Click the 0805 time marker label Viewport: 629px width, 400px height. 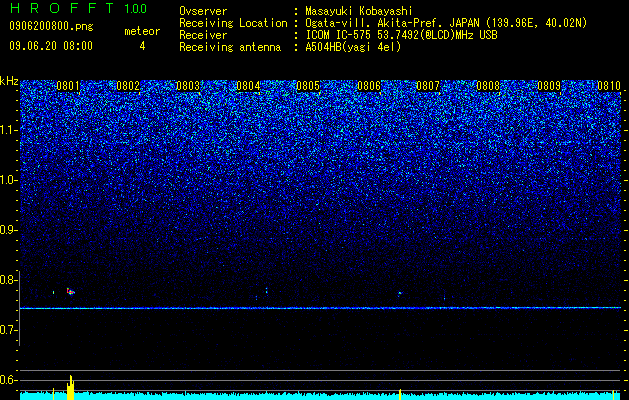tap(308, 86)
